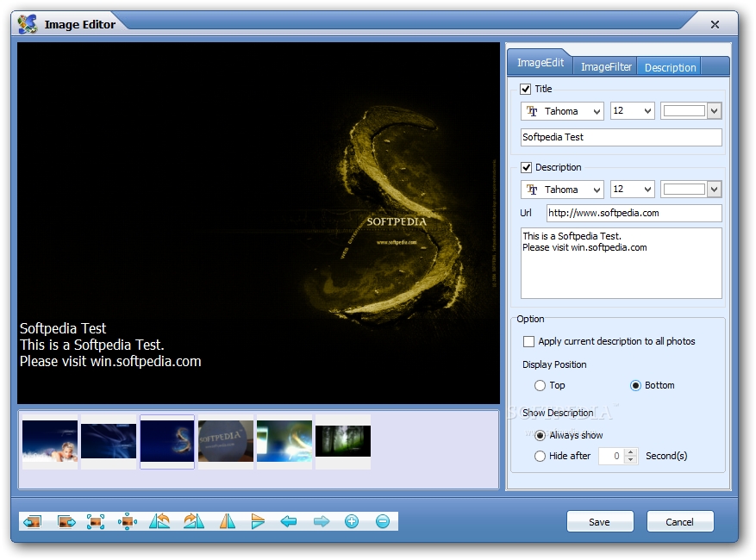The height and width of the screenshot is (560, 756).
Task: Switch to the ImageFilter tab
Action: tap(605, 67)
